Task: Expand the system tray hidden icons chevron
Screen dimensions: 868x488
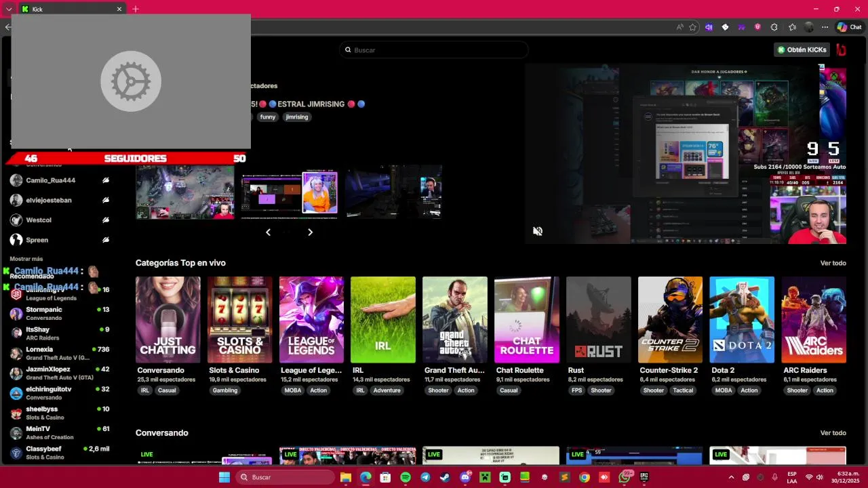Action: 731,477
